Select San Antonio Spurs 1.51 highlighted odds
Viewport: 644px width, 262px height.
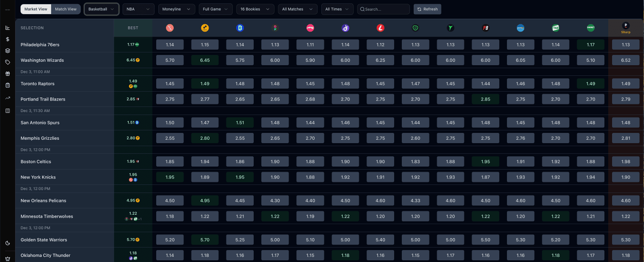point(240,123)
